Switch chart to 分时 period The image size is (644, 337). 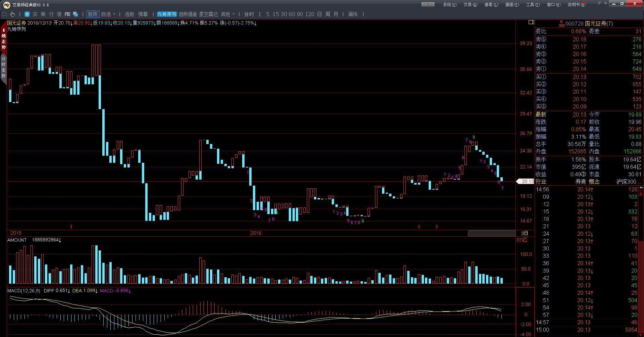(249, 14)
